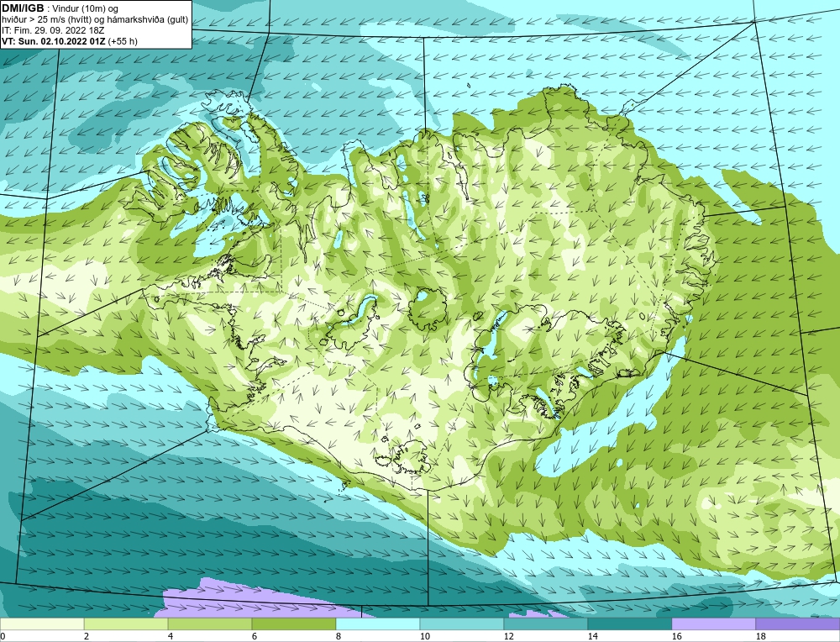
Task: Click the 16–18 m/s light purple swatch
Action: click(713, 624)
